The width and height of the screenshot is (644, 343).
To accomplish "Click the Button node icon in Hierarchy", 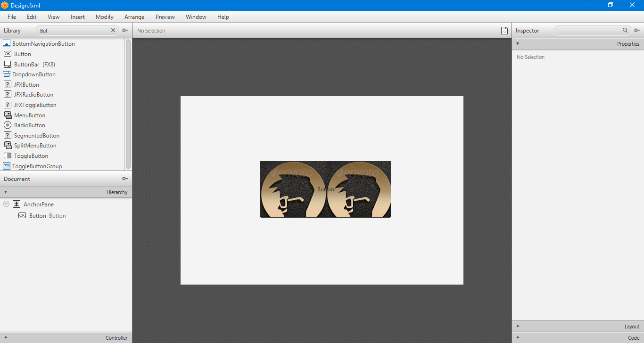I will (x=22, y=215).
